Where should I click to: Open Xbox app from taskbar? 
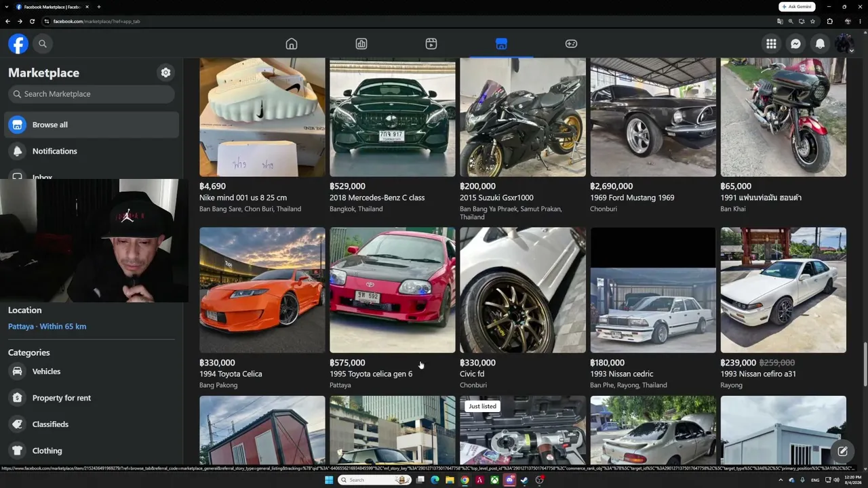494,480
